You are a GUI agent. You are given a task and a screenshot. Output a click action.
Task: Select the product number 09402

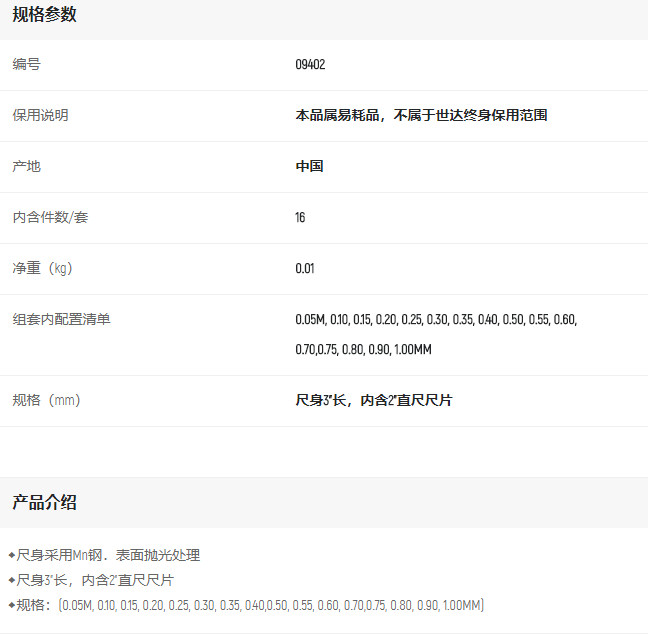tap(310, 65)
